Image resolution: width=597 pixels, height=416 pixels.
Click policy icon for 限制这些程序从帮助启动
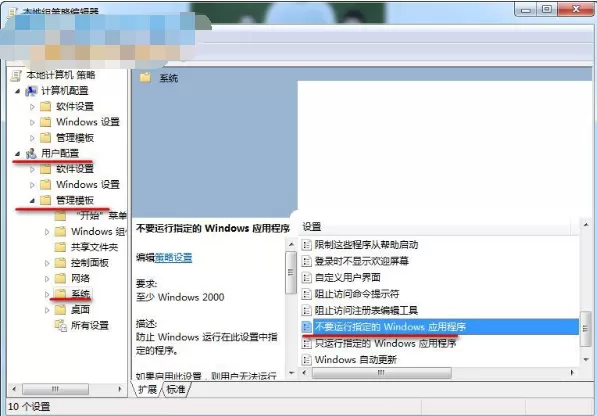coord(306,245)
